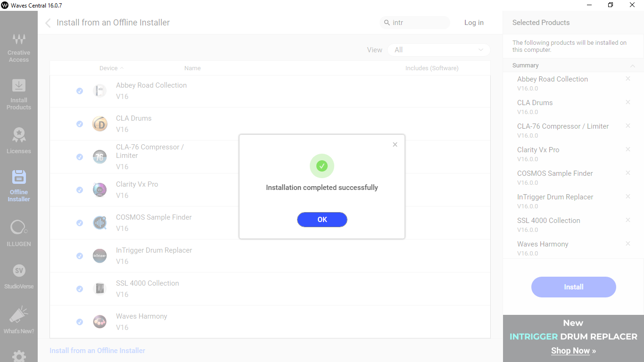The width and height of the screenshot is (644, 362).
Task: Click COSMOS Sample Finder product icon
Action: [99, 223]
